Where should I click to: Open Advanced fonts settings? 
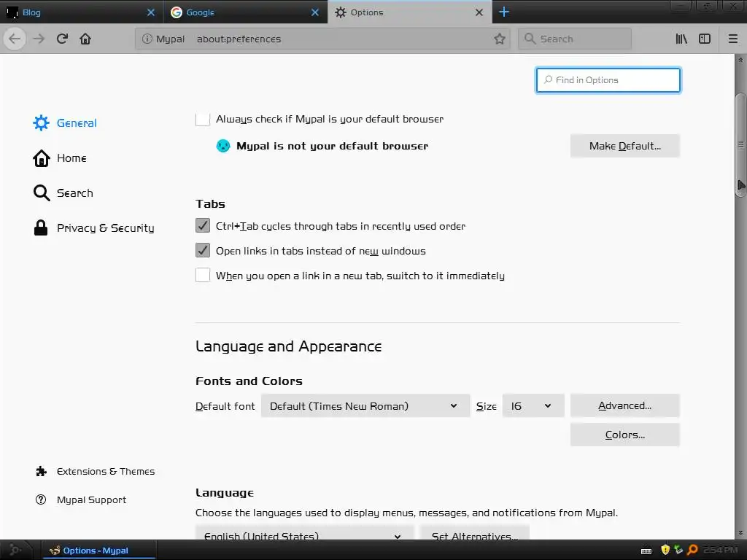point(625,405)
